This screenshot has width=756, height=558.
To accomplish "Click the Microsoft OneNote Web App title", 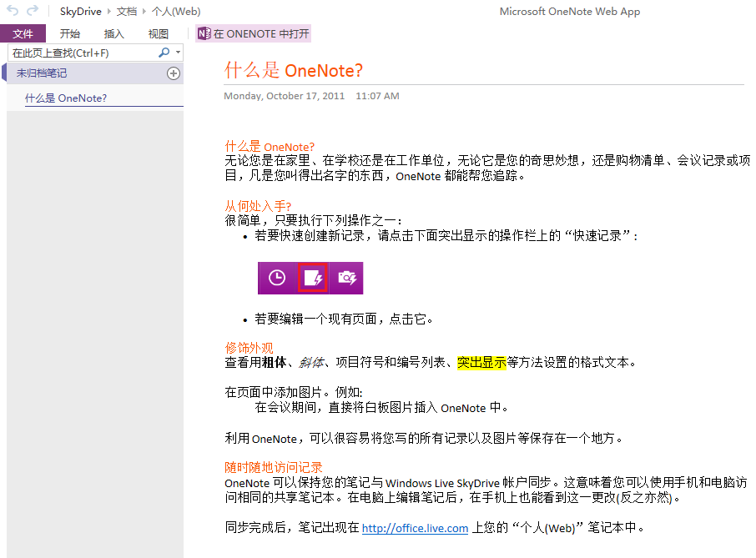I will 570,11.
